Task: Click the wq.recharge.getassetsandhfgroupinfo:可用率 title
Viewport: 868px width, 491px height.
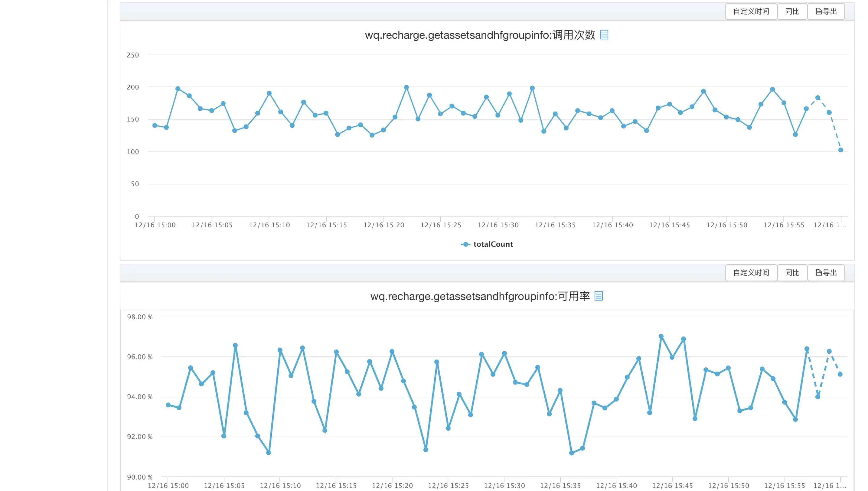Action: pyautogui.click(x=480, y=296)
